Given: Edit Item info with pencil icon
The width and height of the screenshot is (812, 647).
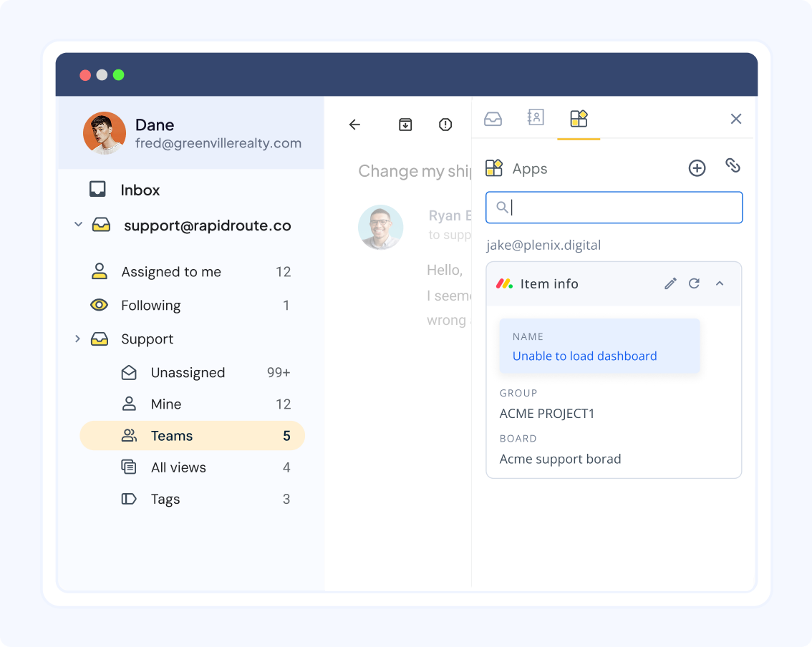Looking at the screenshot, I should point(670,283).
